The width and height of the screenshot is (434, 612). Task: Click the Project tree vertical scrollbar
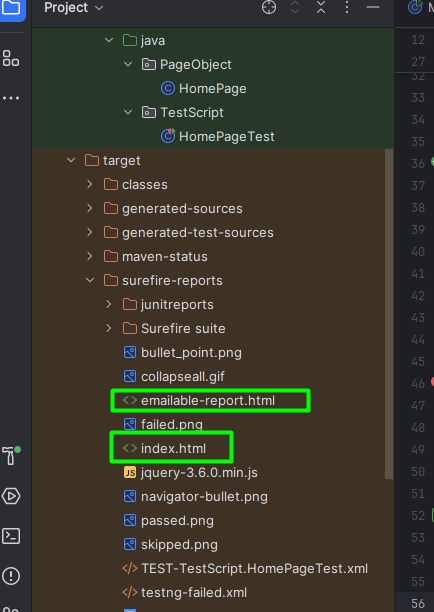coord(389,314)
